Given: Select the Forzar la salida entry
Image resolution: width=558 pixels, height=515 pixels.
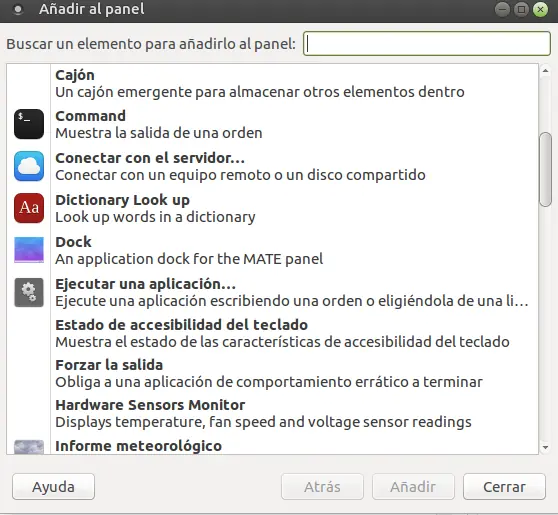Looking at the screenshot, I should pos(272,373).
